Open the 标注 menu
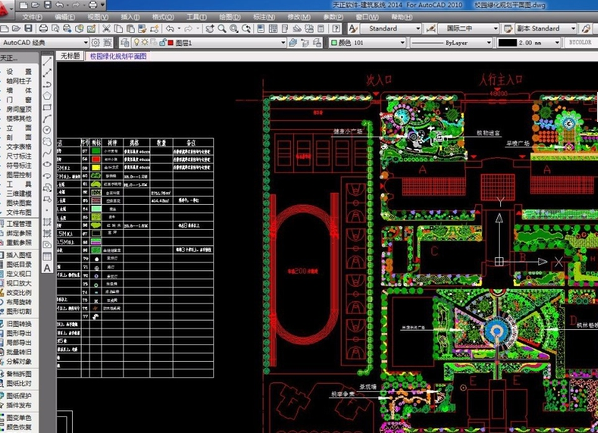This screenshot has width=598, height=433. (x=264, y=17)
